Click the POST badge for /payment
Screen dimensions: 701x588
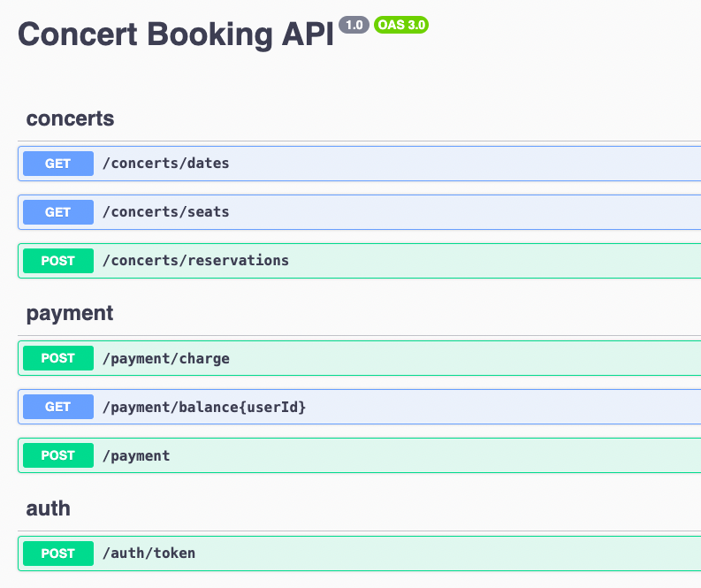pos(57,455)
